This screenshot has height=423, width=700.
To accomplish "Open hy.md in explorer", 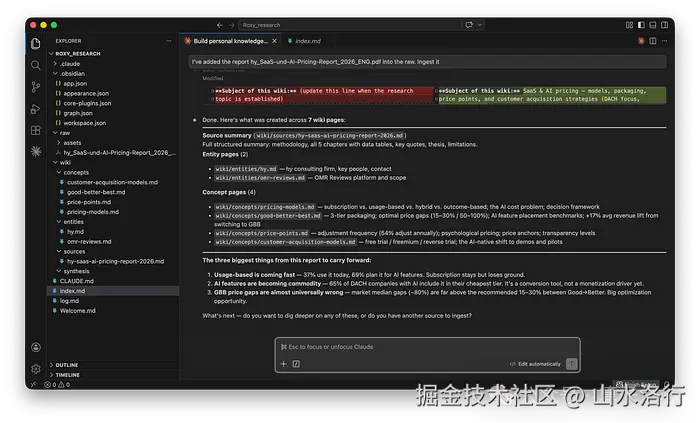I will 75,232.
